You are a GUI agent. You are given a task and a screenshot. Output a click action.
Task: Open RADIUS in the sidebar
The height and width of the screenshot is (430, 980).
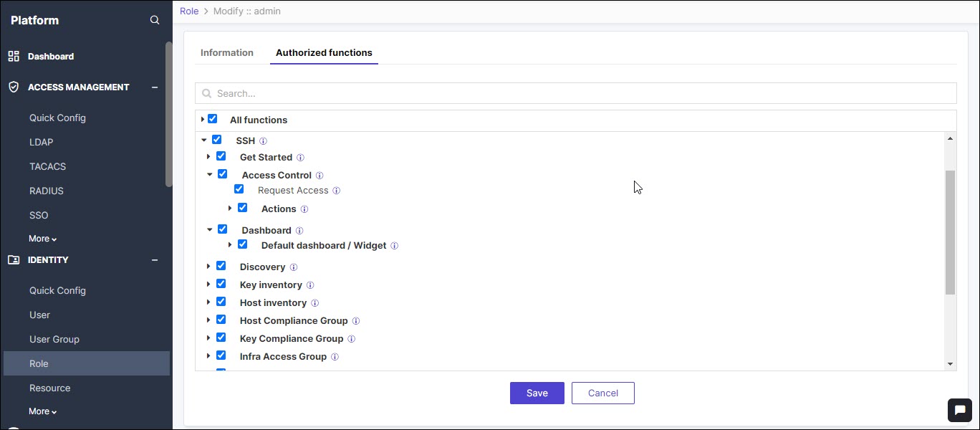[x=47, y=191]
